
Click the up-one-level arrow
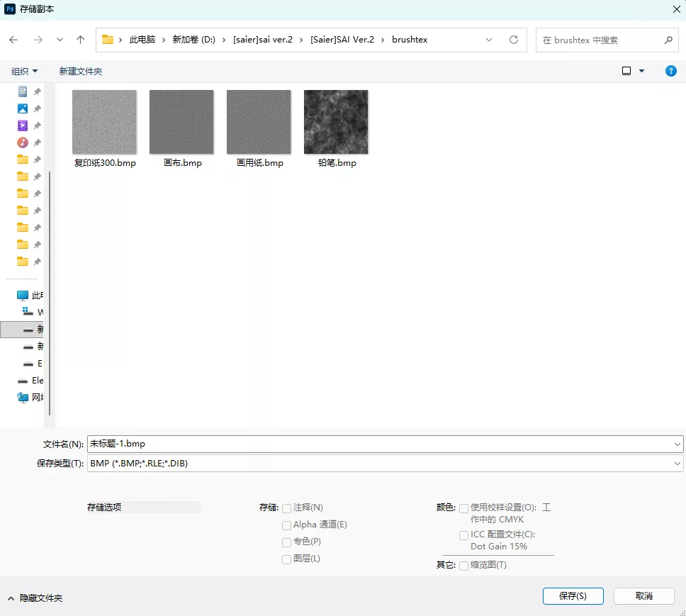[x=81, y=40]
